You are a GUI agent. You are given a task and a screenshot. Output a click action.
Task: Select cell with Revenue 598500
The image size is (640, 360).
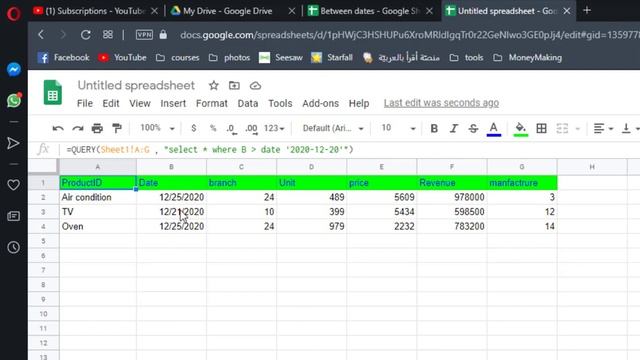pyautogui.click(x=452, y=212)
